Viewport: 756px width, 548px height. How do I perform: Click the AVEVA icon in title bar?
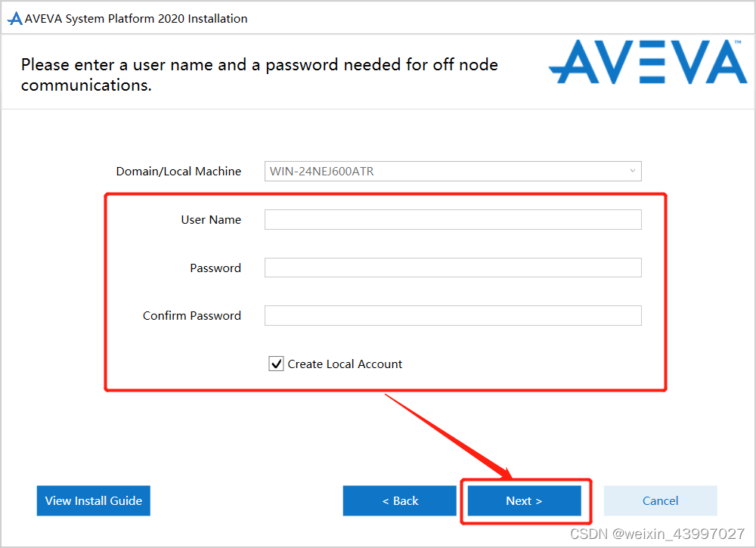coord(15,19)
